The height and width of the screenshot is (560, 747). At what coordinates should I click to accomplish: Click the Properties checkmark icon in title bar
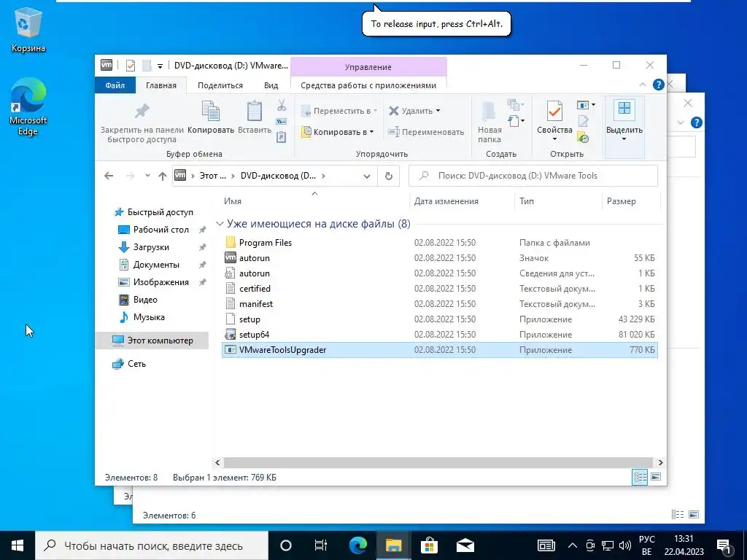click(130, 65)
